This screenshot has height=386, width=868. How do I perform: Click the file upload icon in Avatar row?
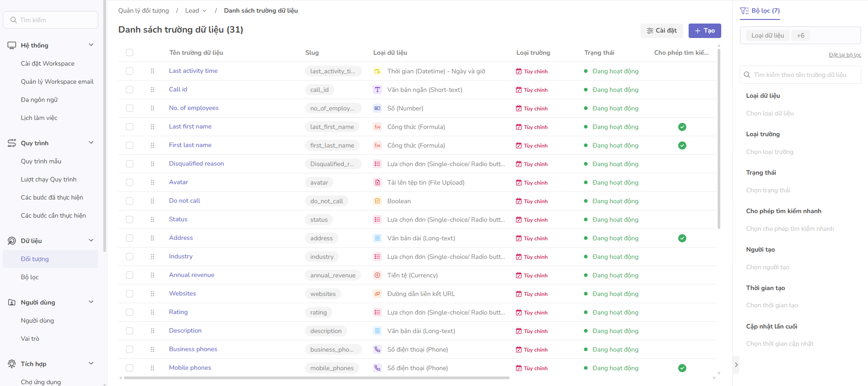pos(377,182)
